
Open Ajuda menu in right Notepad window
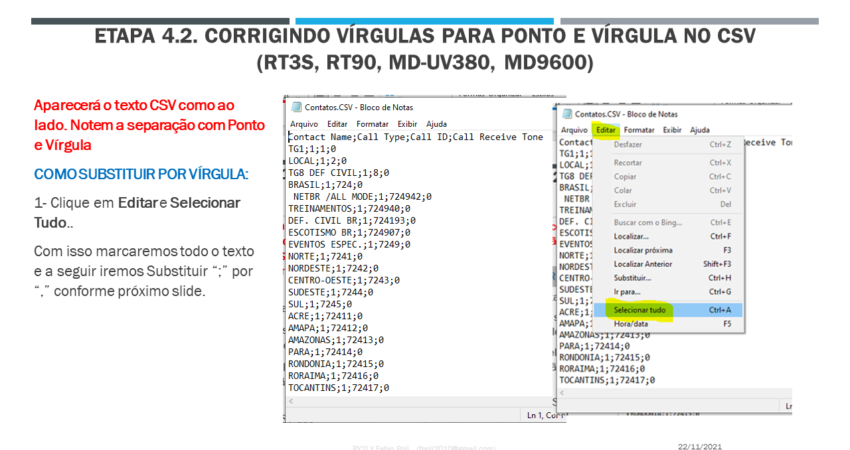click(x=699, y=130)
